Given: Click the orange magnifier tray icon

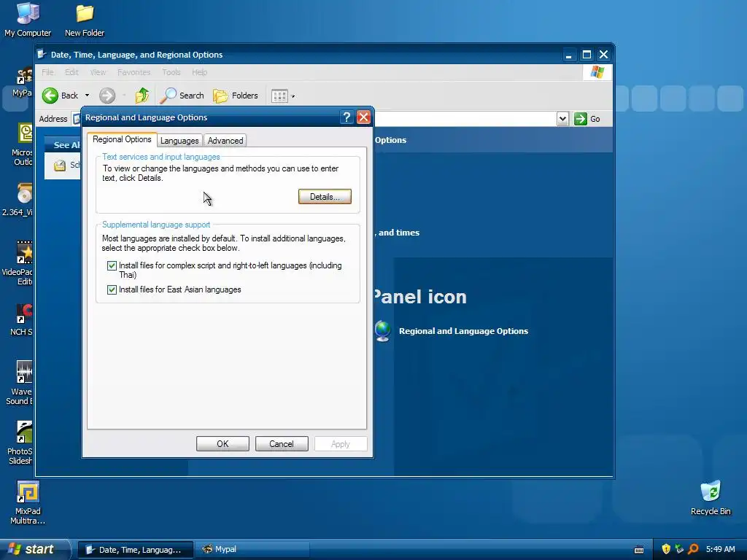Looking at the screenshot, I should click(x=693, y=549).
